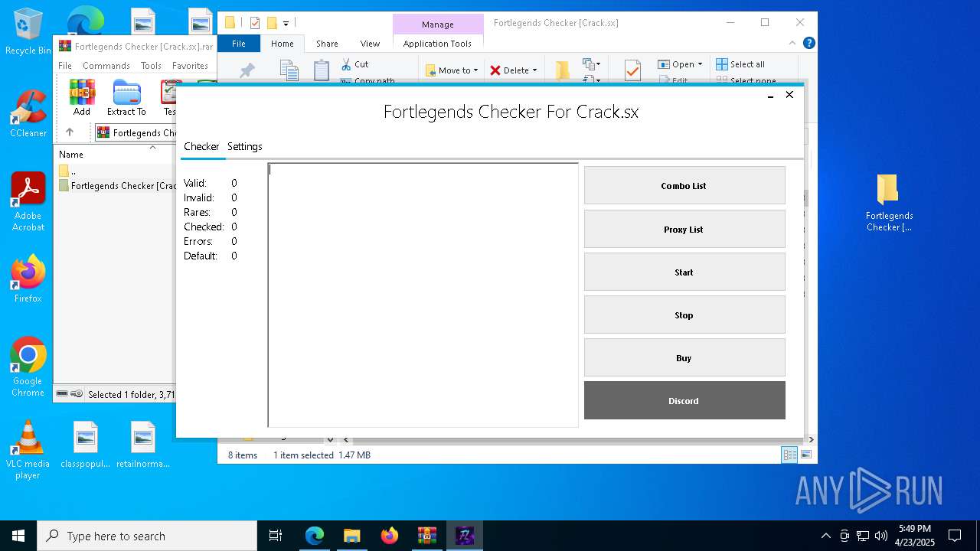Viewport: 980px width, 551px height.
Task: Open WinRAR Tools menu
Action: [x=151, y=66]
